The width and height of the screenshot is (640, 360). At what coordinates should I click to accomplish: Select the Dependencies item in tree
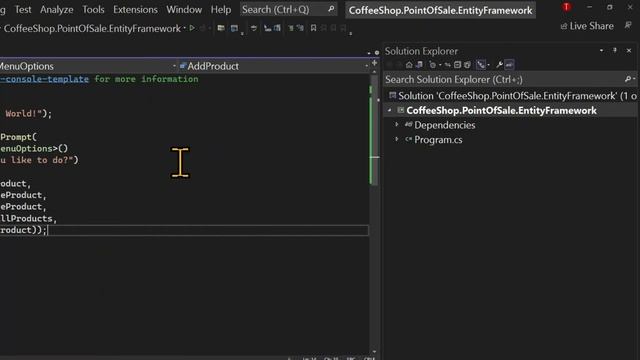click(x=444, y=125)
